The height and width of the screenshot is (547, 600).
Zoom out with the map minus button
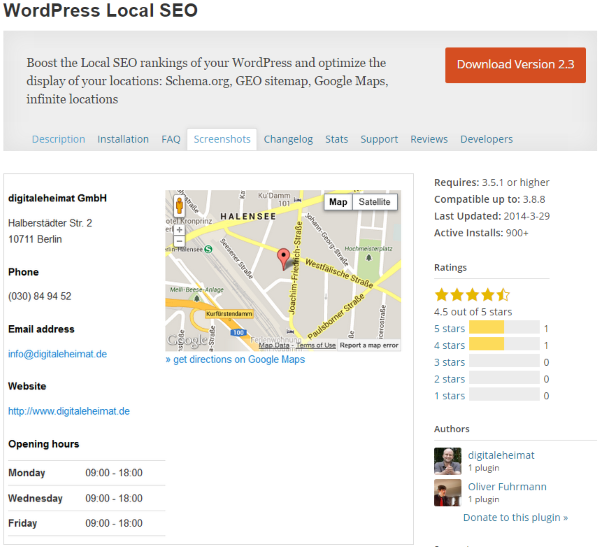click(179, 241)
